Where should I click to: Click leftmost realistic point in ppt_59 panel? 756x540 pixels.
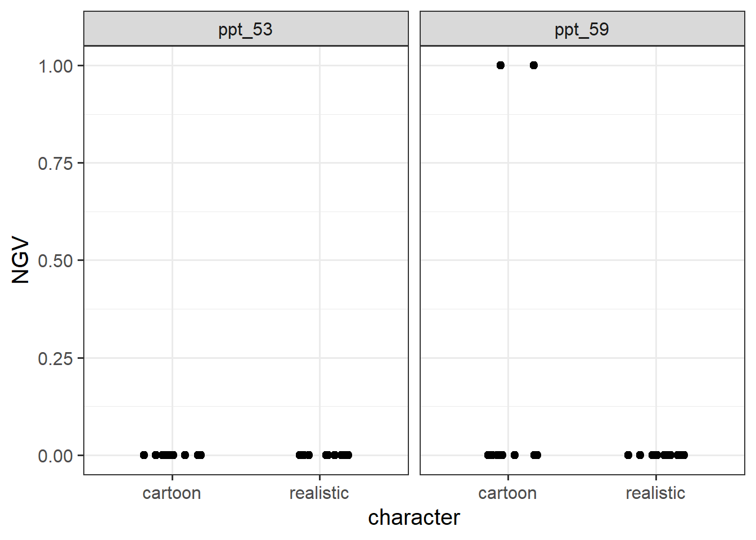pos(628,455)
